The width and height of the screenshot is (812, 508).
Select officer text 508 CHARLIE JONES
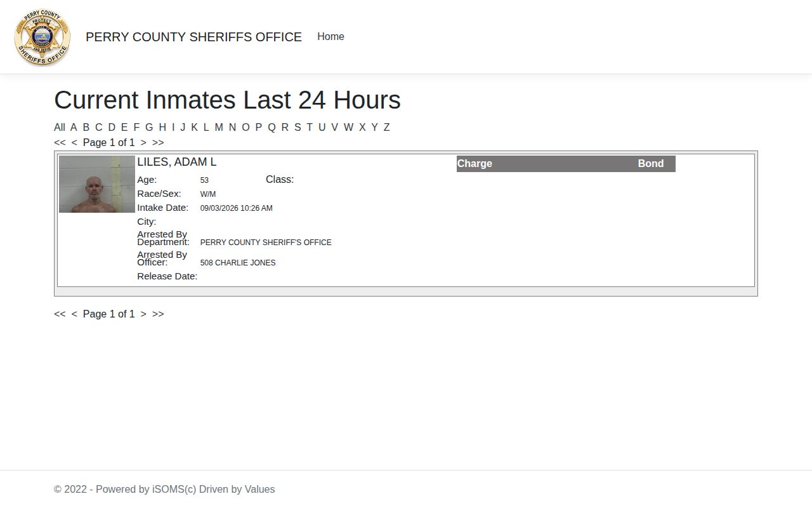click(x=238, y=262)
